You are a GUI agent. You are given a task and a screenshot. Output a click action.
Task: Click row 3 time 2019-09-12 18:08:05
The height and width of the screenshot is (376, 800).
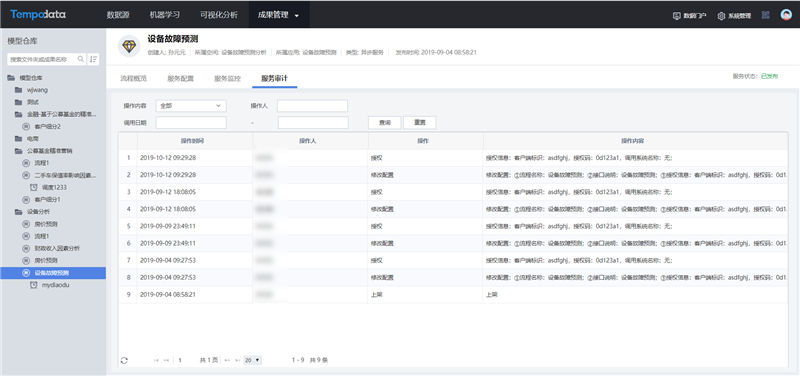tap(168, 192)
